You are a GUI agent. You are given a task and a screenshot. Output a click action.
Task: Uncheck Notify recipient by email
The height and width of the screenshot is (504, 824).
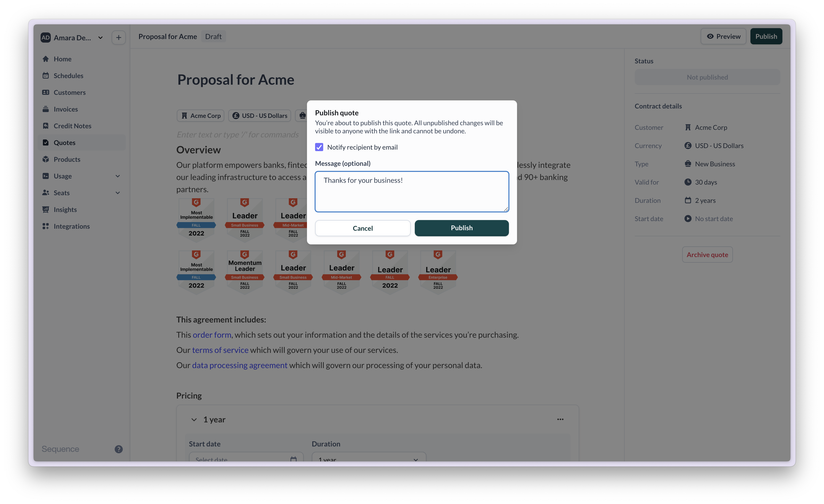point(319,147)
